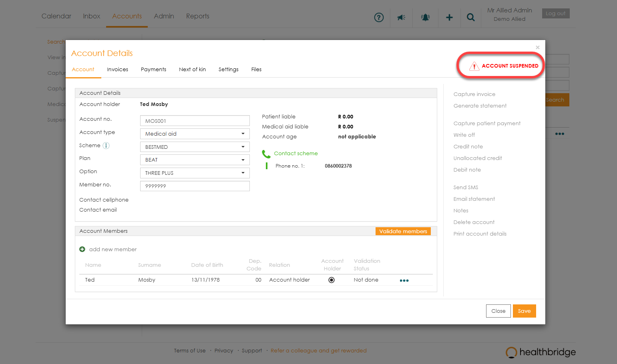This screenshot has width=617, height=364.
Task: Click Capture patient payment link
Action: click(487, 124)
